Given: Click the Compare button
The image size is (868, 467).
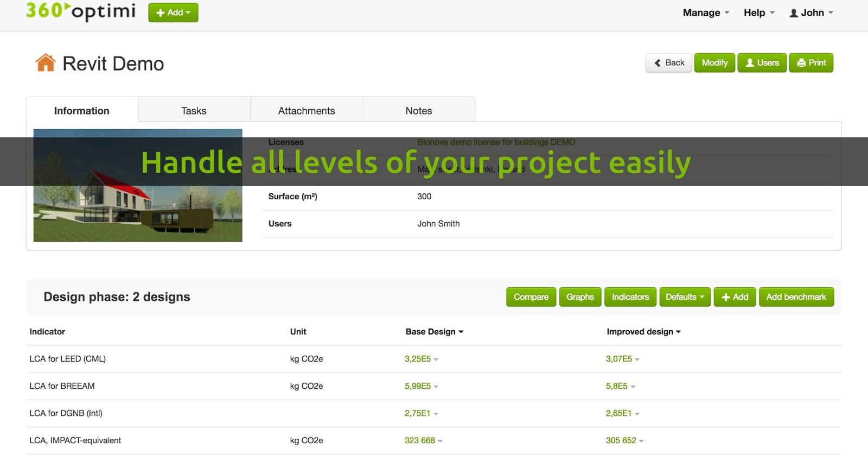Looking at the screenshot, I should (531, 297).
